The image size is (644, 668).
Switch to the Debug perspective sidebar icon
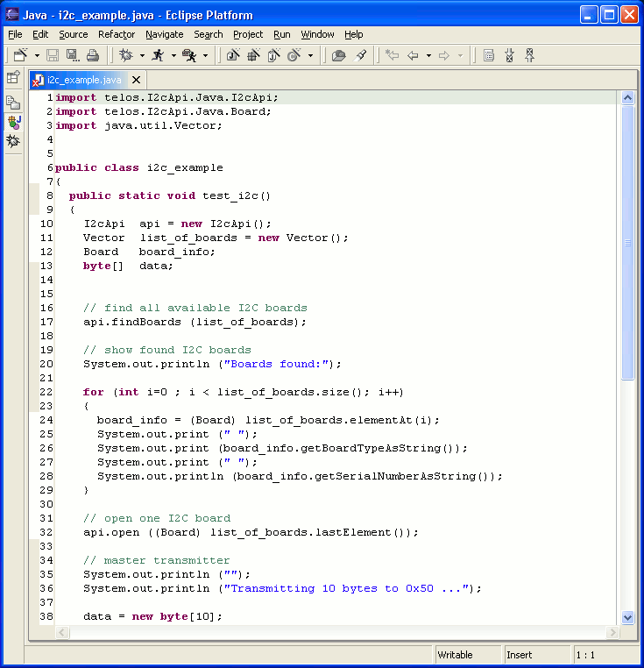tap(13, 140)
